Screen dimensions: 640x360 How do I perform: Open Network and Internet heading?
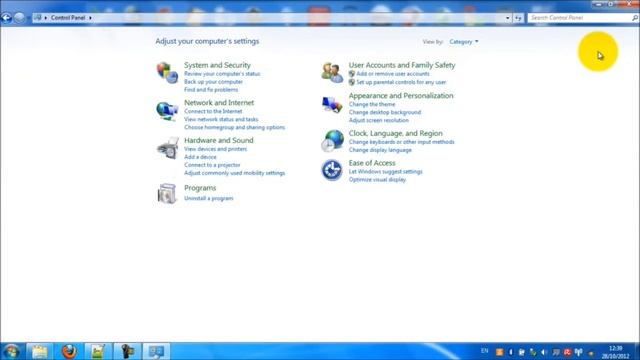219,102
